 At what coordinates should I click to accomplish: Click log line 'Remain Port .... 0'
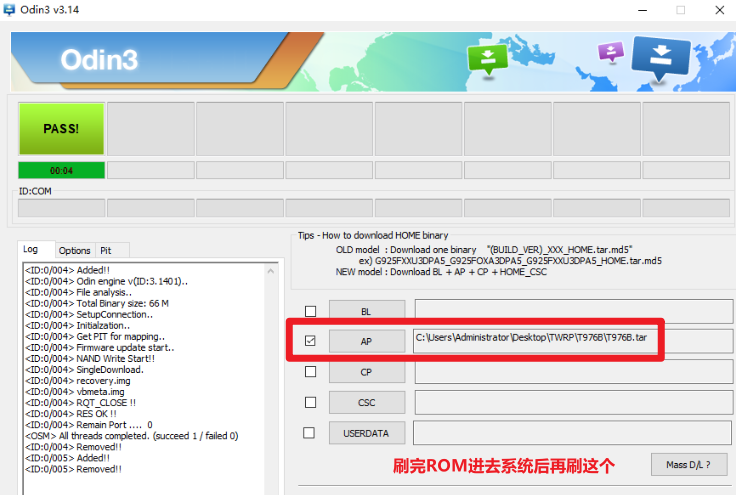pyautogui.click(x=89, y=425)
